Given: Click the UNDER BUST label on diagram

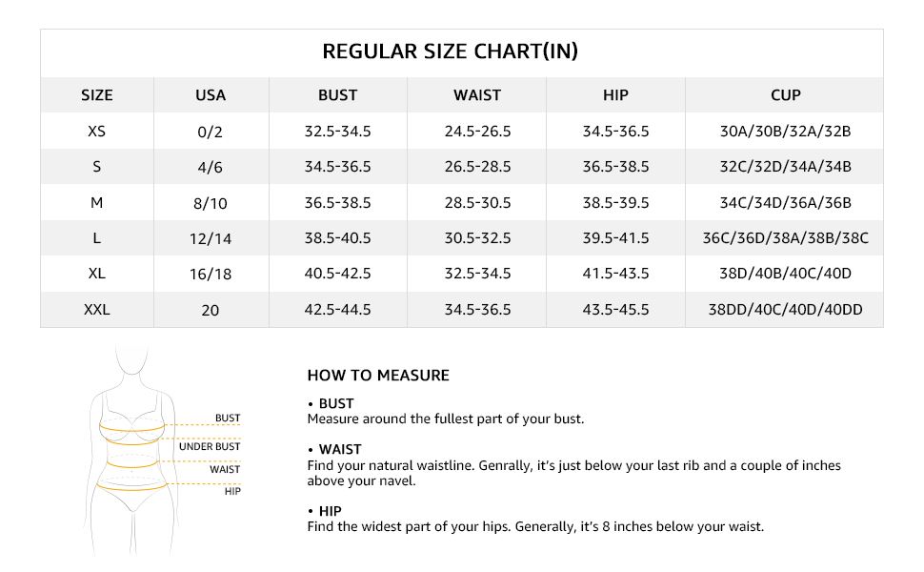Looking at the screenshot, I should [210, 447].
